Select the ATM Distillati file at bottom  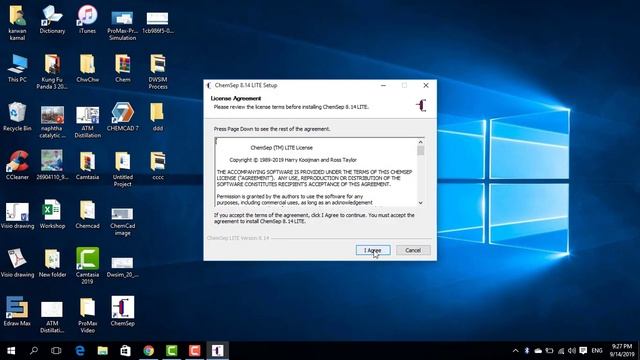pos(52,316)
